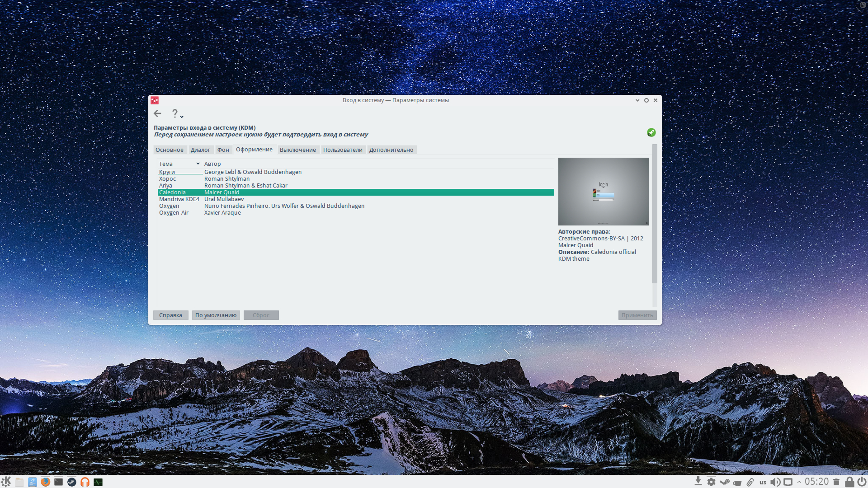Switch to the Фон tab
Viewport: 868px width, 488px height.
point(223,150)
